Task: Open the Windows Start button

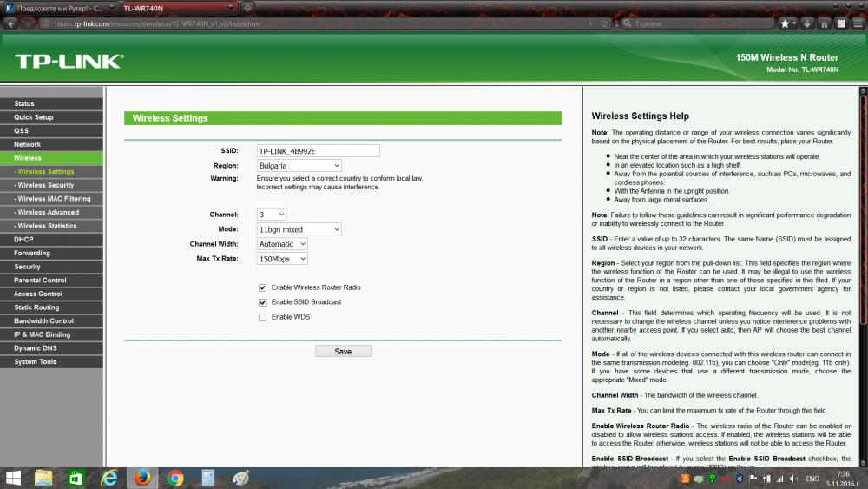Action: [13, 478]
